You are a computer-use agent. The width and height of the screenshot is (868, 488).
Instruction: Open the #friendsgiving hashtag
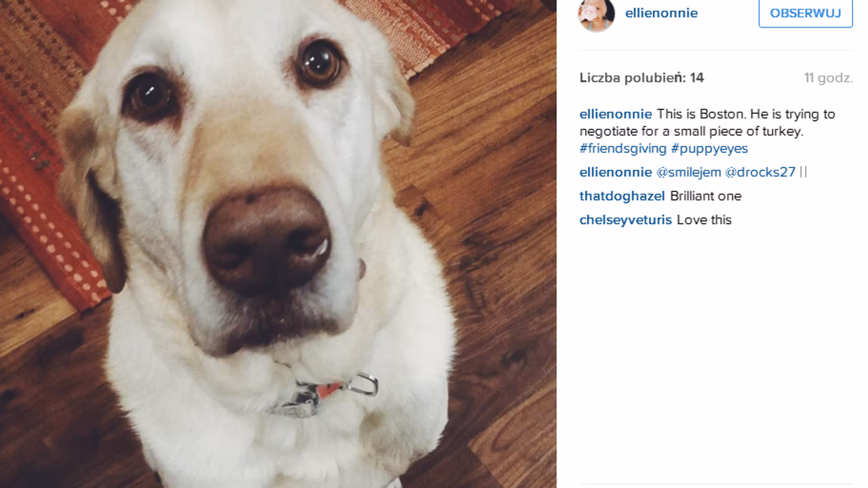[x=623, y=148]
